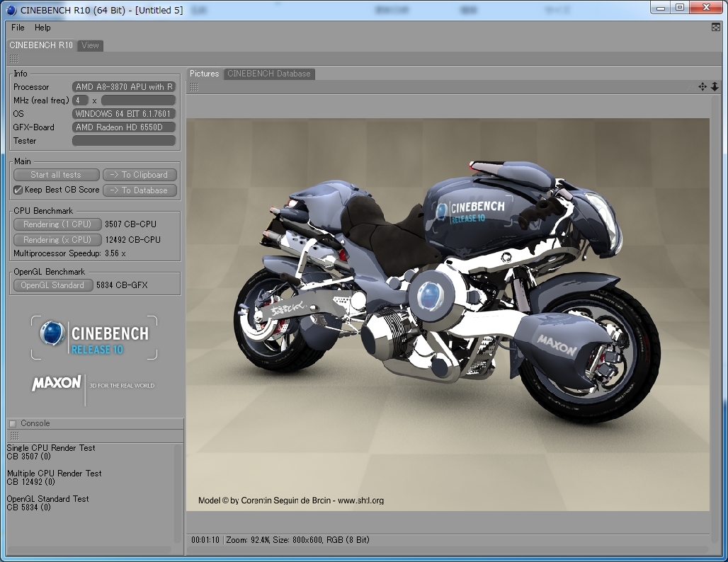728x562 pixels.
Task: Click CB 12492 (0) console line
Action: 30,482
